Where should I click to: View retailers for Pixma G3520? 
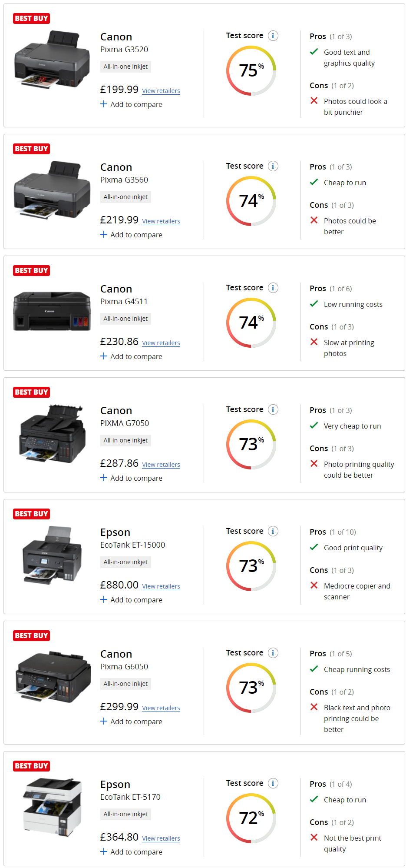[161, 91]
